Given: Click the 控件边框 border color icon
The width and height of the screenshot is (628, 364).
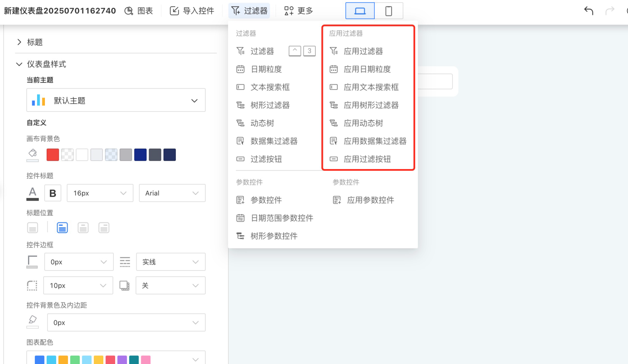Looking at the screenshot, I should point(32,262).
